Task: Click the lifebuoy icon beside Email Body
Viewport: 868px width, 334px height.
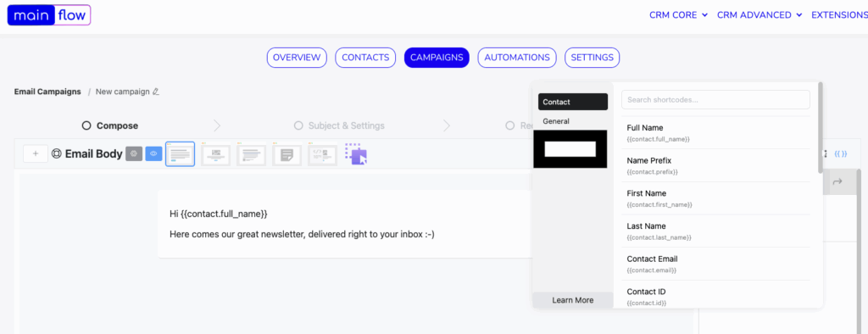Action: [x=56, y=154]
